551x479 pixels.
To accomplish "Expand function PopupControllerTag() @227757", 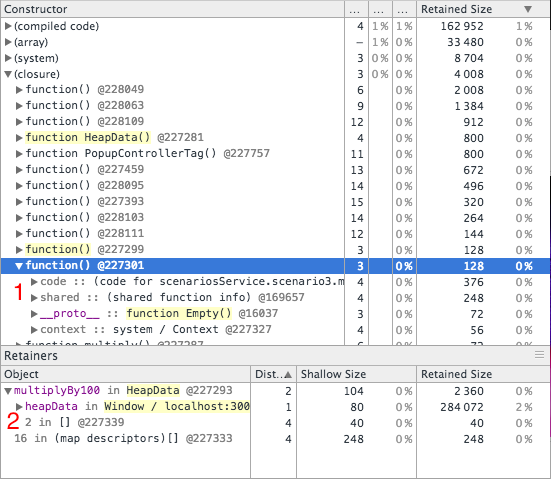I will pyautogui.click(x=19, y=154).
